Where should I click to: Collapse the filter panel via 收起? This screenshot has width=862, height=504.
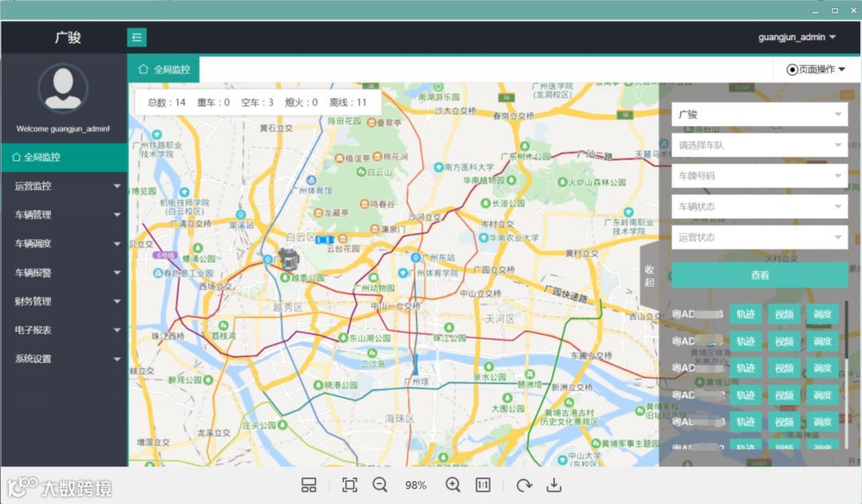650,276
